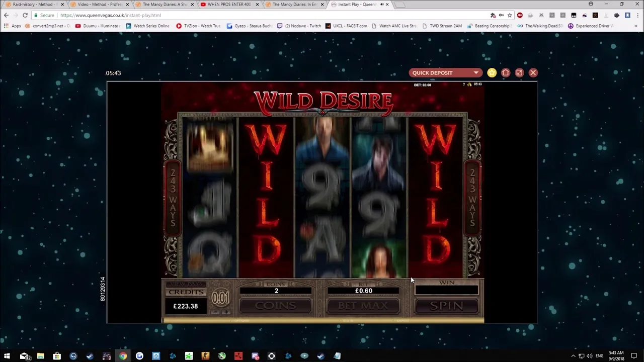Open the saved password key icon
Image resolution: width=644 pixels, height=362 pixels.
[x=501, y=16]
